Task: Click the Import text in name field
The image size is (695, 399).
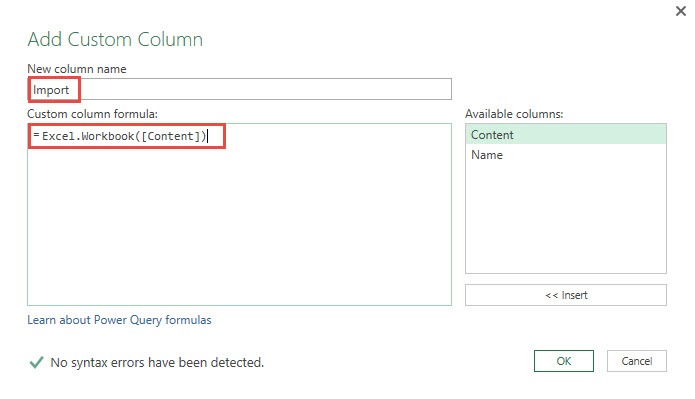Action: pyautogui.click(x=51, y=90)
